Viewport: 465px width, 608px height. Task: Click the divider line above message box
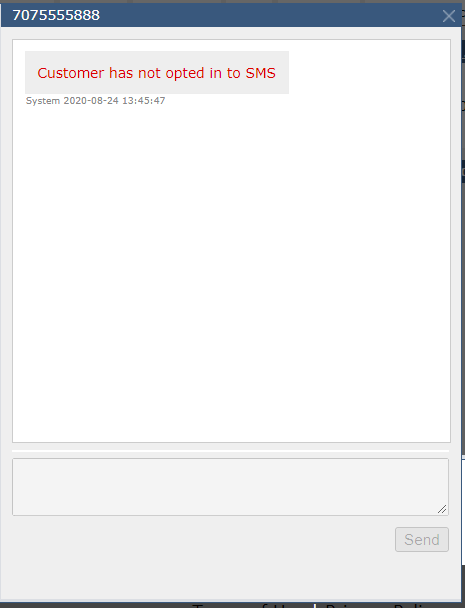click(230, 451)
